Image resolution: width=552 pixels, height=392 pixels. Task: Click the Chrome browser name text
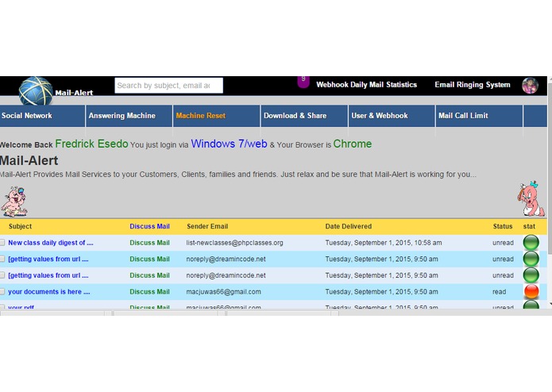point(353,144)
